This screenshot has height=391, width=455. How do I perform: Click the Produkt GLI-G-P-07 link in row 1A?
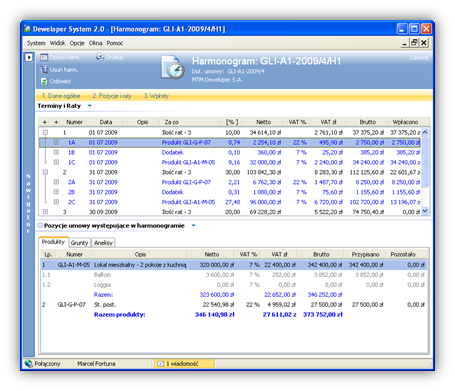[x=186, y=142]
